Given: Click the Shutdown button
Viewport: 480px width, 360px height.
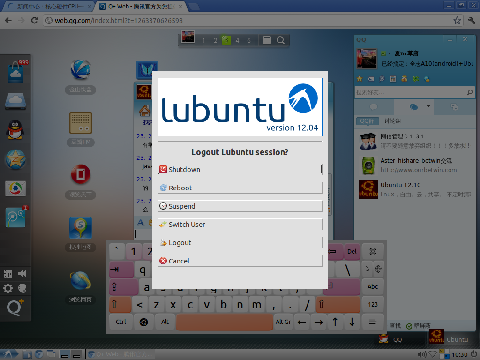Looking at the screenshot, I should coord(240,169).
